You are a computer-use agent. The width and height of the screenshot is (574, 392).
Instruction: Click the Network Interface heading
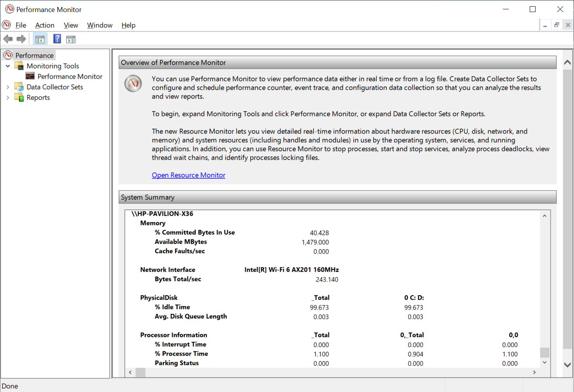pyautogui.click(x=168, y=270)
